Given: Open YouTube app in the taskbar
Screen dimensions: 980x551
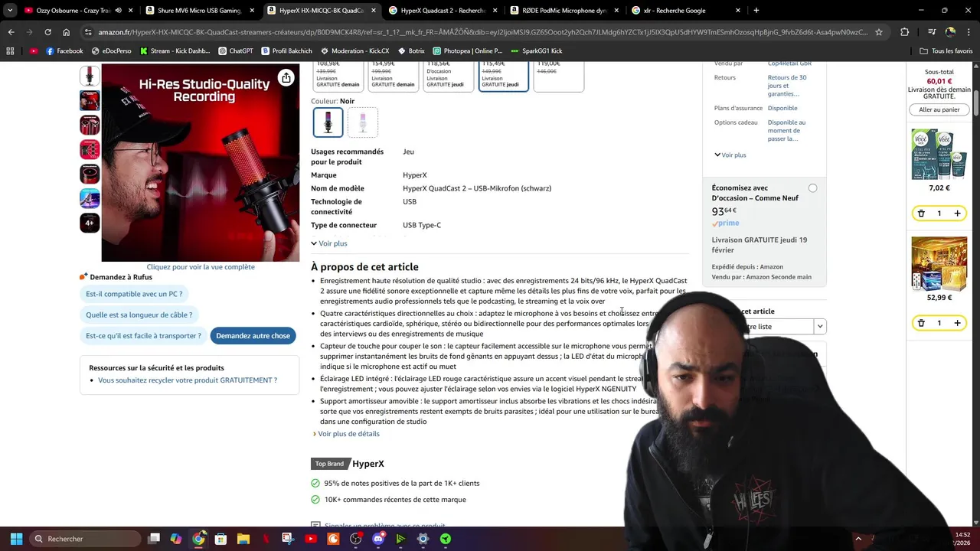Looking at the screenshot, I should pos(311,539).
